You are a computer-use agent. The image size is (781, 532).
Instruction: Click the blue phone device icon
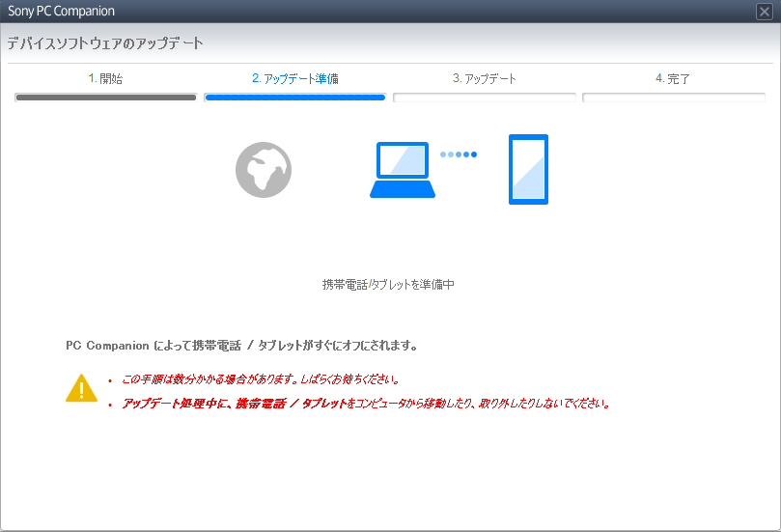point(528,169)
